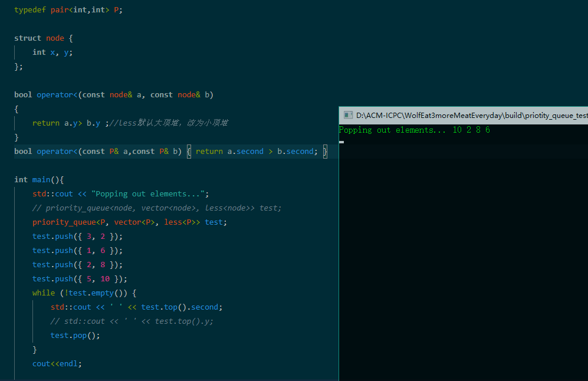This screenshot has width=588, height=381.
Task: Click the 'int x, y;' declaration line
Action: click(52, 52)
